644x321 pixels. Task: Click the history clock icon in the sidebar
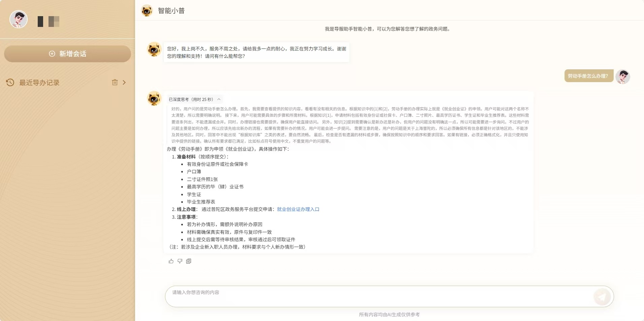[x=10, y=82]
